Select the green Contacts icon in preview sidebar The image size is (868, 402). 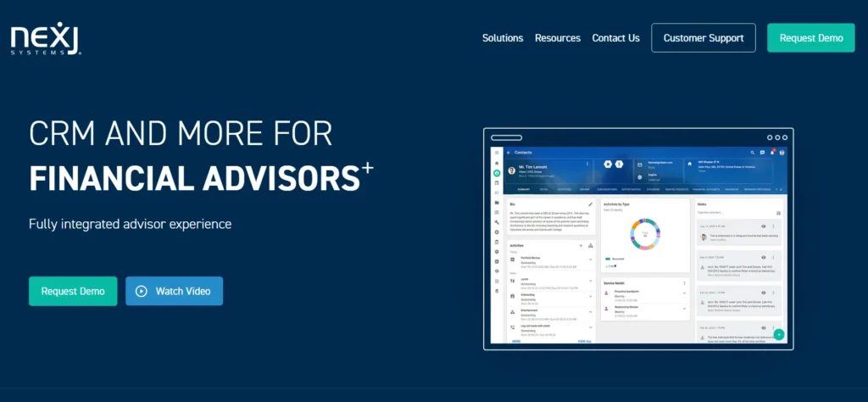pyautogui.click(x=497, y=173)
